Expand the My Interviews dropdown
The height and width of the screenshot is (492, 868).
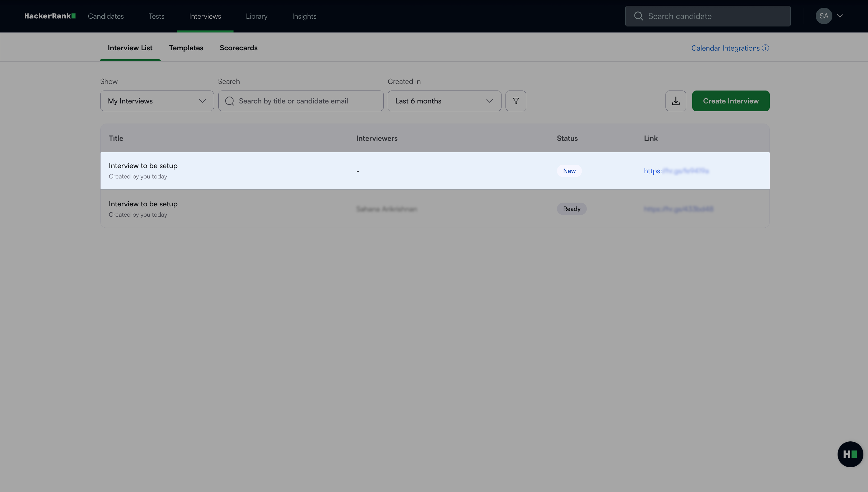click(157, 101)
